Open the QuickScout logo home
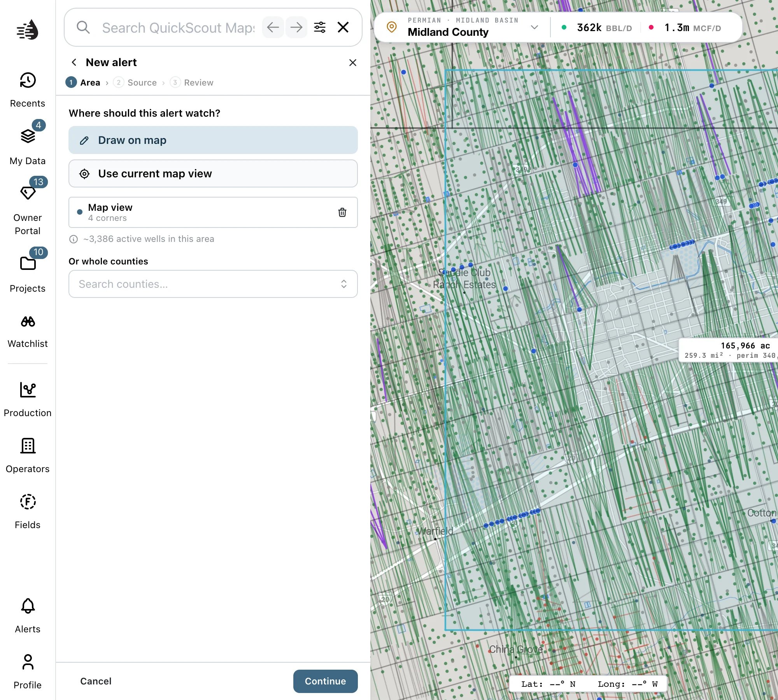 point(27,30)
